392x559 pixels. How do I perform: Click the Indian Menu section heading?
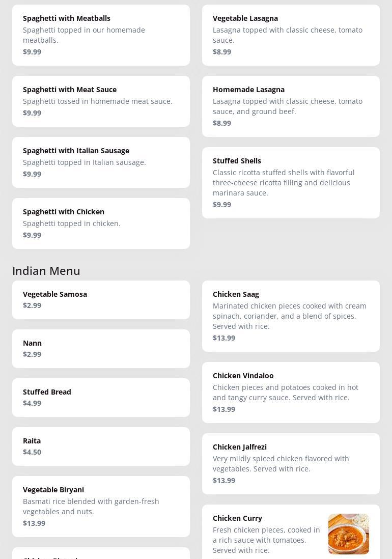(46, 271)
